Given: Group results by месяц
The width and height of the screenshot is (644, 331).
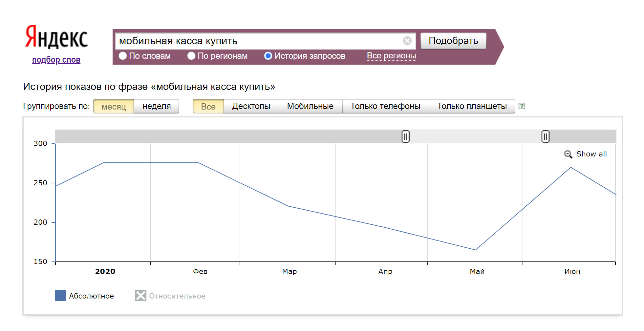Looking at the screenshot, I should click(x=114, y=106).
